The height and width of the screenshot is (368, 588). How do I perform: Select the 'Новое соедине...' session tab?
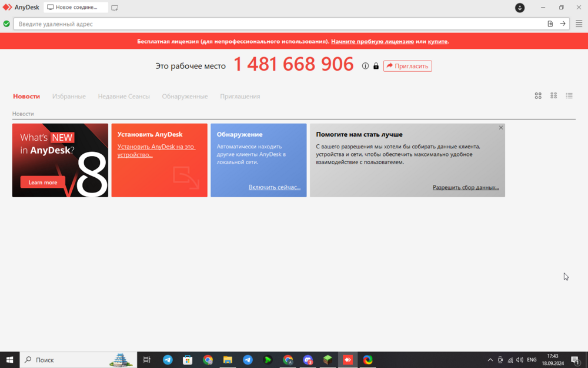coord(76,7)
